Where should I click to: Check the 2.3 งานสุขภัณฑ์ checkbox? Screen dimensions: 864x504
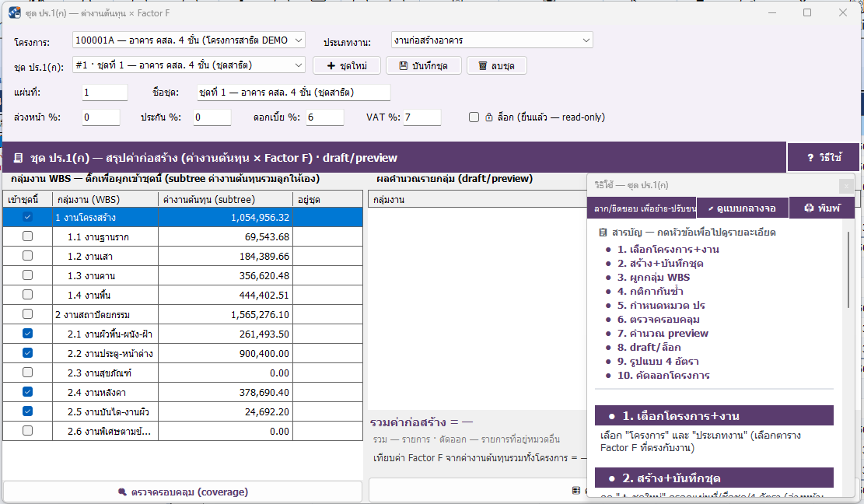click(27, 373)
